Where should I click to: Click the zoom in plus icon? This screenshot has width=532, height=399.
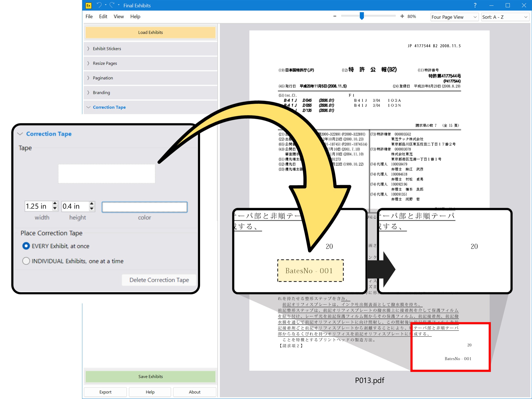(402, 16)
